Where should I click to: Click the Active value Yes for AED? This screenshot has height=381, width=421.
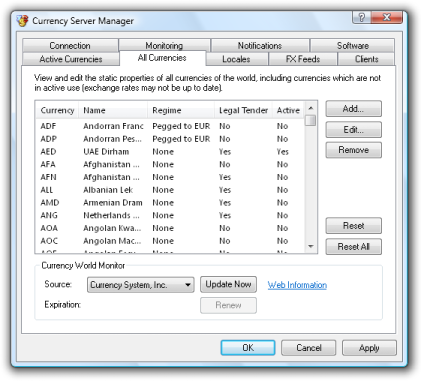[x=282, y=152]
